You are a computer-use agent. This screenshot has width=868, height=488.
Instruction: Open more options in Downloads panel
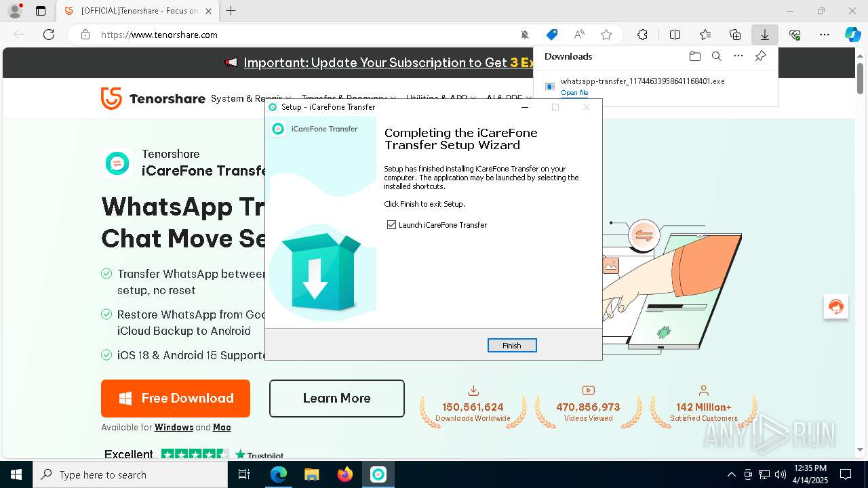(x=738, y=56)
